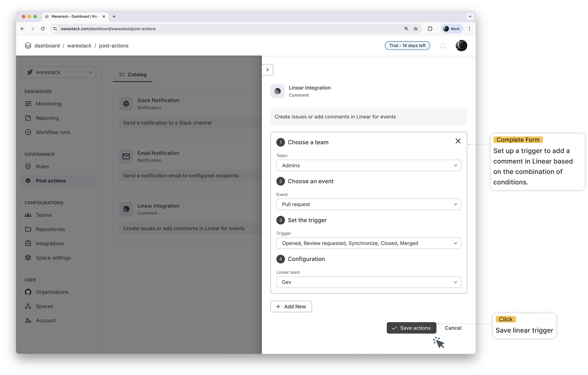Open the user profile avatar
Viewport: 588px width, 375px height.
click(x=461, y=46)
